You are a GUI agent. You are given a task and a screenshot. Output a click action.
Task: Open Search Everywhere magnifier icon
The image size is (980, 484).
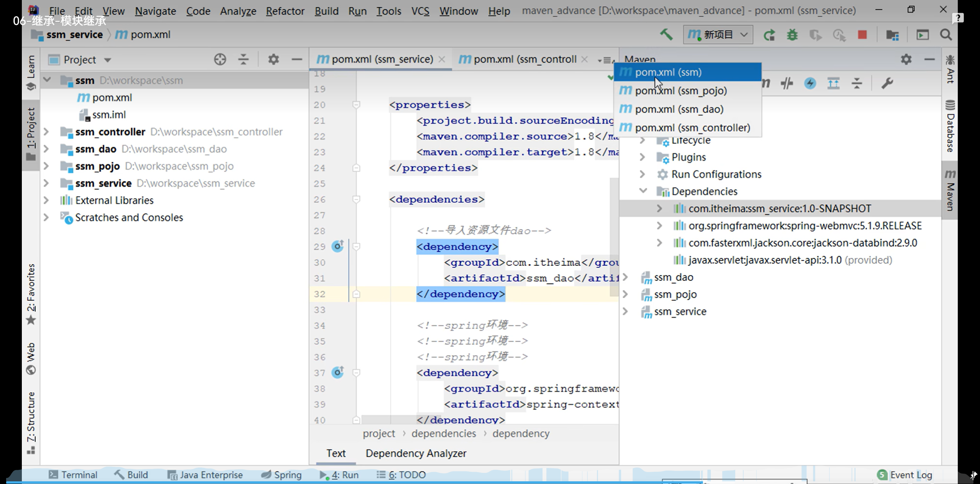click(946, 35)
